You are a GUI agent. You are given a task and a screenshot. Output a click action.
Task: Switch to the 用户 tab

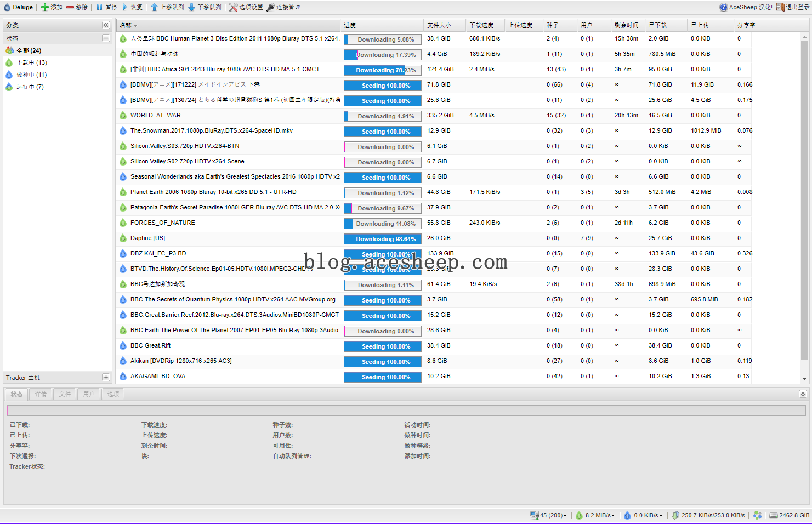[x=89, y=394]
